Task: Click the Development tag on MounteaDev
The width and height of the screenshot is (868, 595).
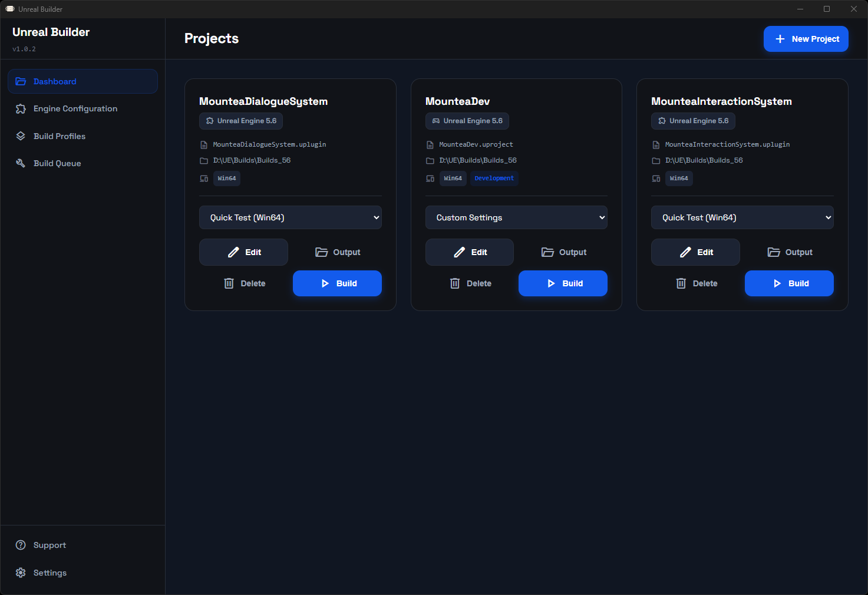Action: coord(494,178)
